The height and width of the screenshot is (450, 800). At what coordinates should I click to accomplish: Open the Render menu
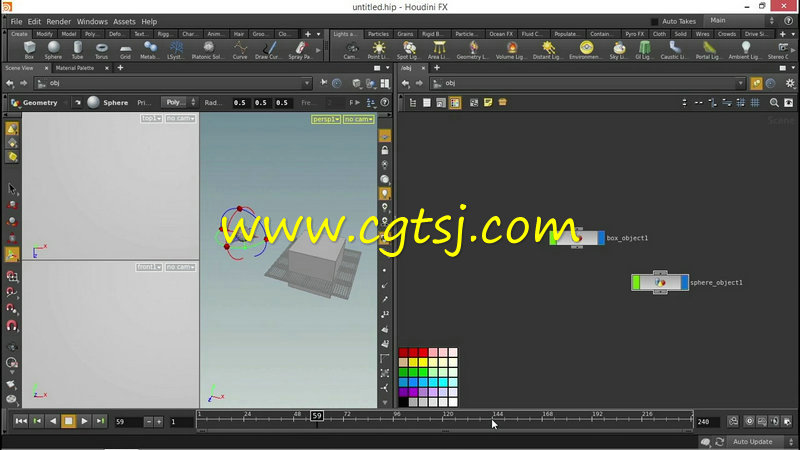pyautogui.click(x=59, y=21)
